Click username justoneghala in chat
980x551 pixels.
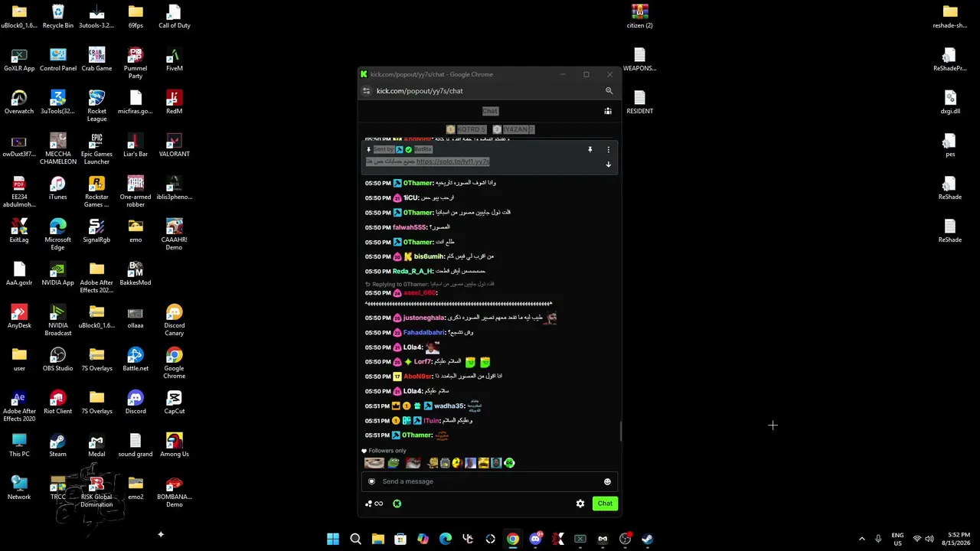coord(424,318)
